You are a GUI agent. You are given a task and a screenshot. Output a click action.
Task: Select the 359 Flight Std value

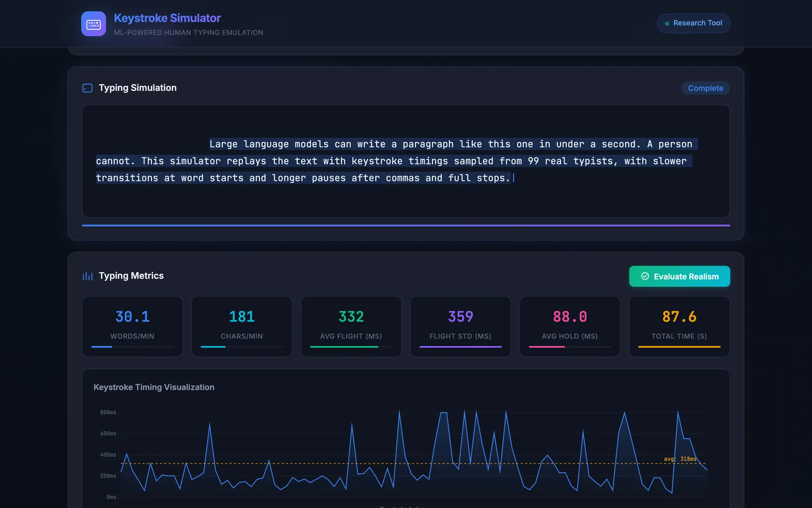point(461,317)
